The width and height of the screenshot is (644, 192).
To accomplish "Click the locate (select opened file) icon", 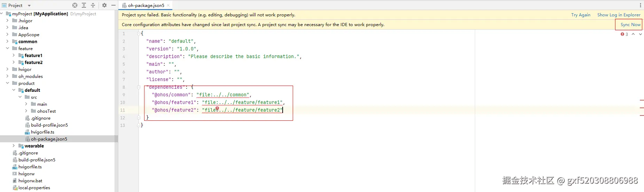I will [75, 5].
